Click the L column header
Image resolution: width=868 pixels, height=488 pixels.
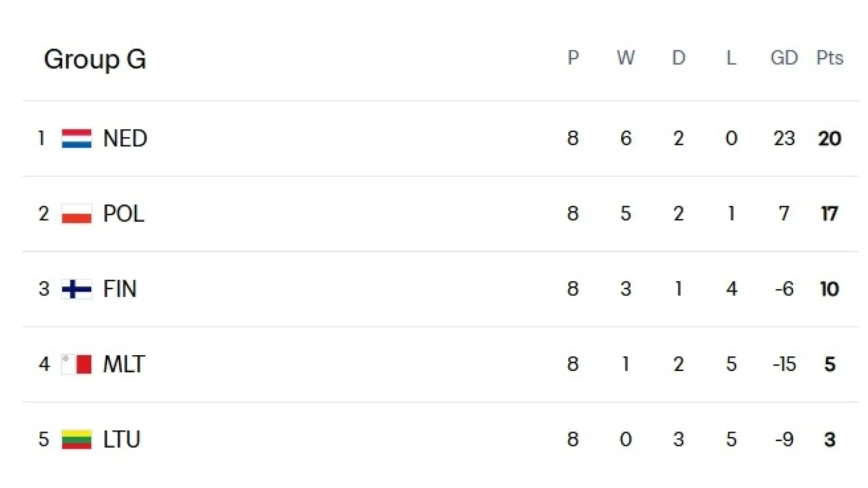(731, 58)
